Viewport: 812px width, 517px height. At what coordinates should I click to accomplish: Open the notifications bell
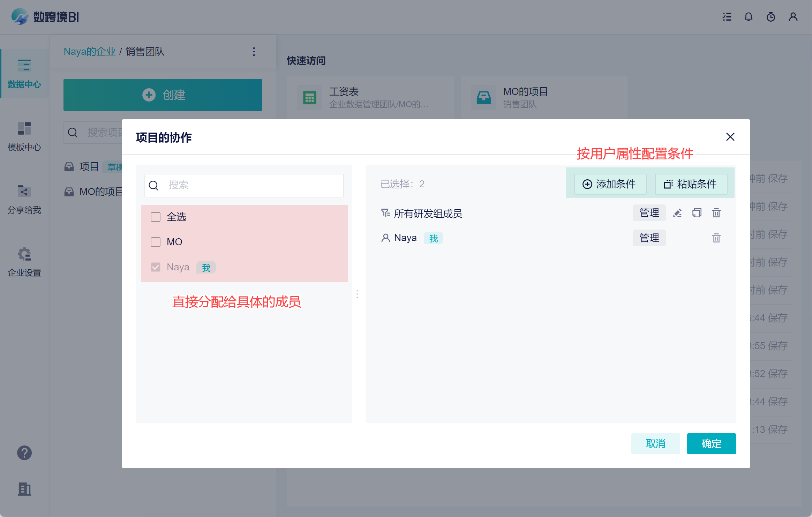(x=749, y=17)
